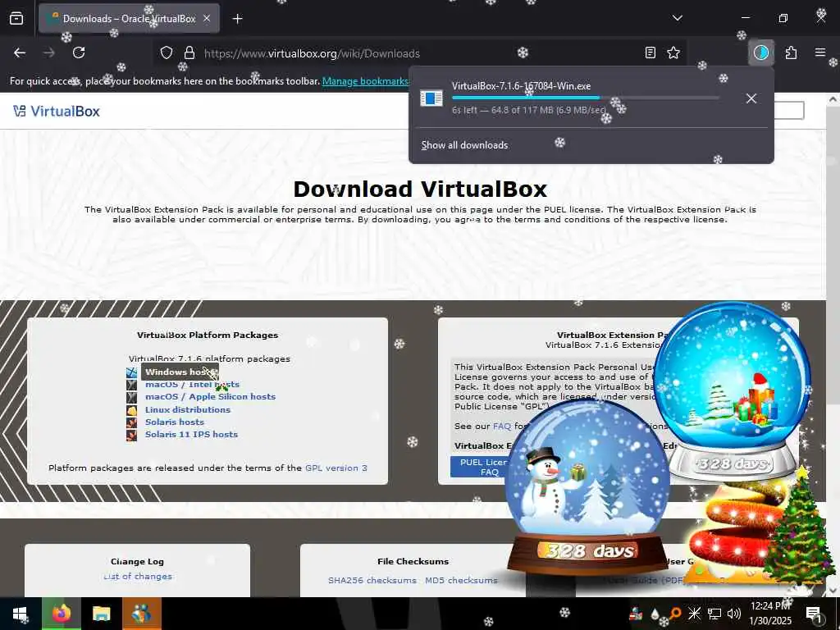Open Firefox application menu
840x630 pixels.
(820, 52)
